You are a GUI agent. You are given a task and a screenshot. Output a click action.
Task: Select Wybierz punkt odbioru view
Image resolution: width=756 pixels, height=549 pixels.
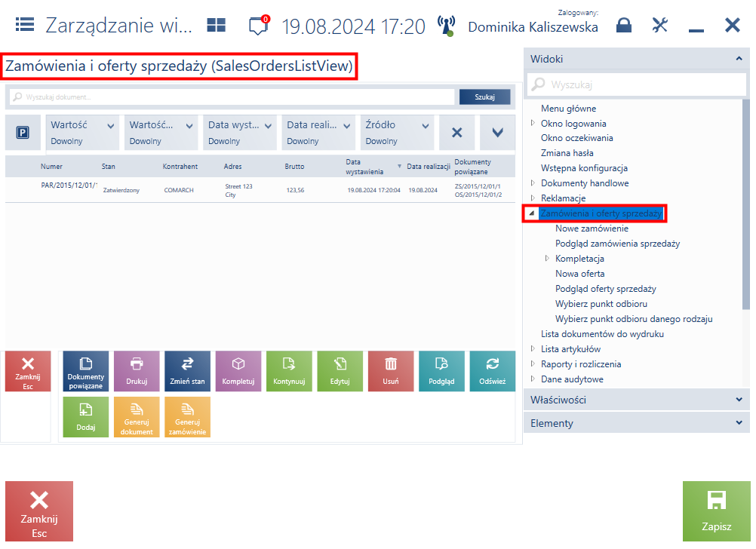click(601, 304)
